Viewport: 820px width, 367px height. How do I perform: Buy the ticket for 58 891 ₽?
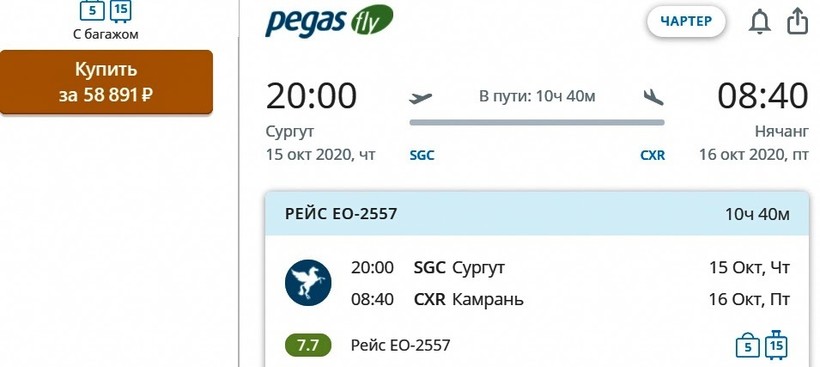106,82
